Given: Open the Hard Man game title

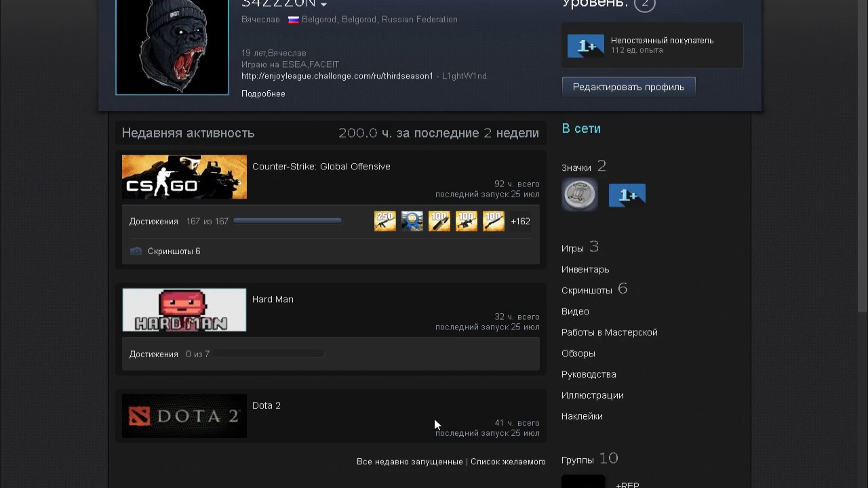Looking at the screenshot, I should pos(273,299).
